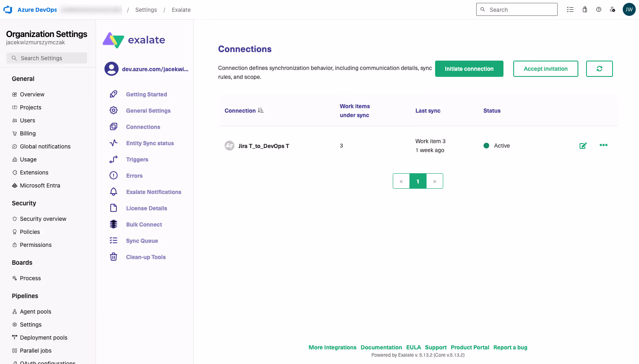Click the Getting Started rocket icon

click(114, 94)
